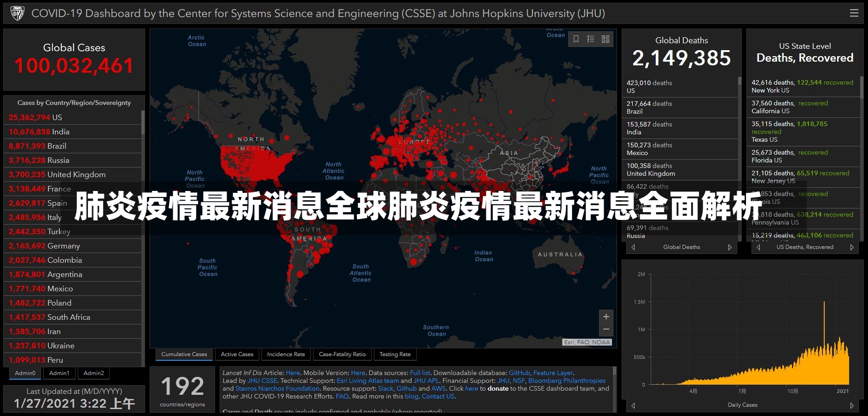Show next chart after Daily Cases
This screenshot has width=868, height=416.
[x=852, y=405]
